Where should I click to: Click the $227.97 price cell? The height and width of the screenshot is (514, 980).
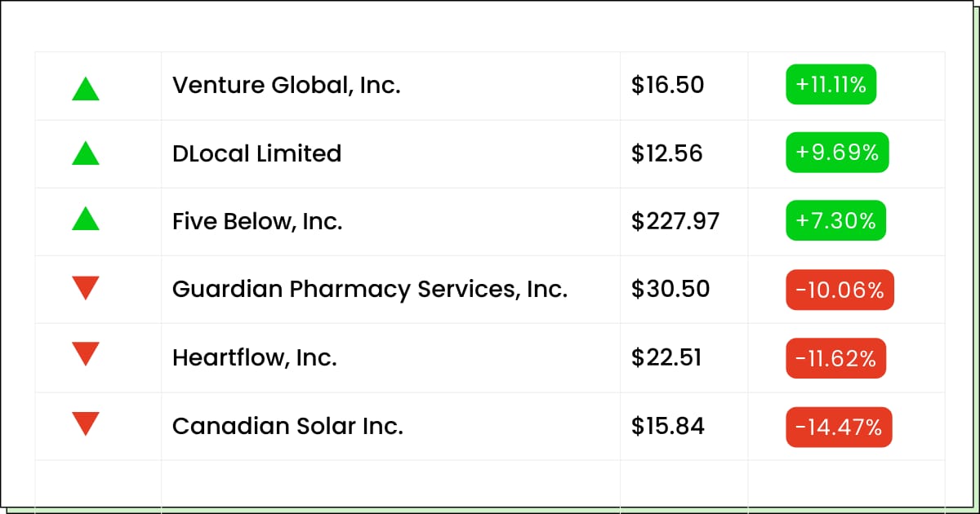tap(675, 221)
